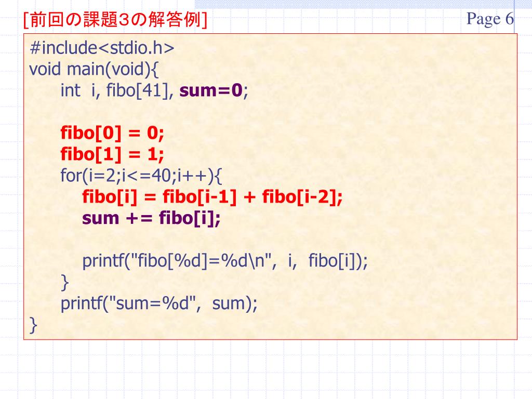Click the for(i=2;i<=40;i++){ line
532x399 pixels.
pos(141,176)
